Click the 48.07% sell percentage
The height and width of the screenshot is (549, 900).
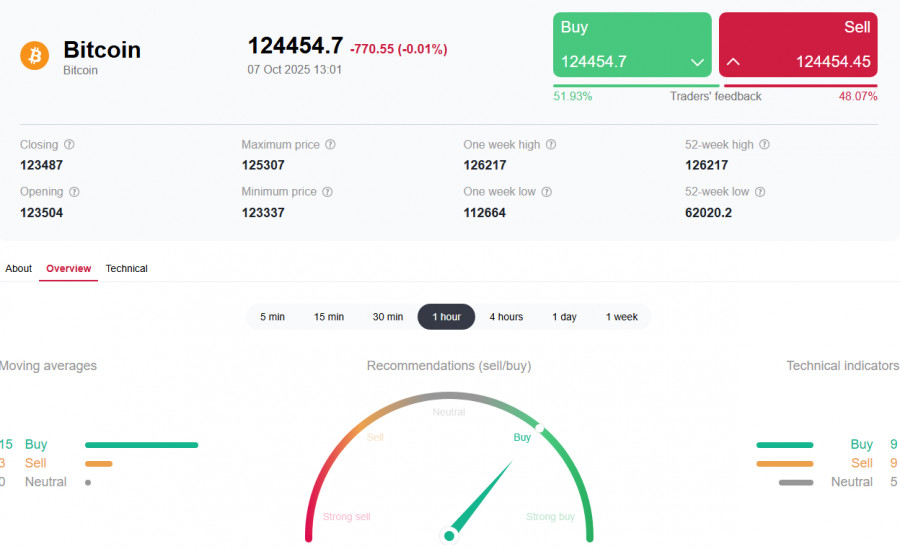(858, 96)
